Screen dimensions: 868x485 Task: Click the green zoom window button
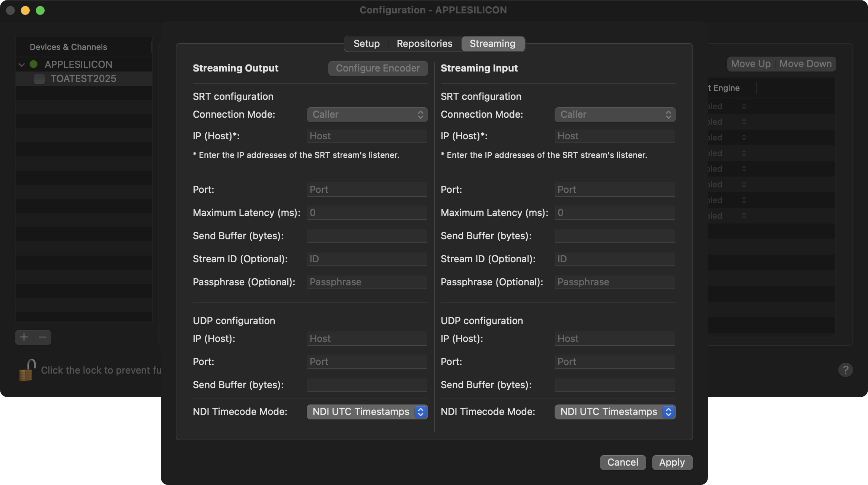pos(40,10)
